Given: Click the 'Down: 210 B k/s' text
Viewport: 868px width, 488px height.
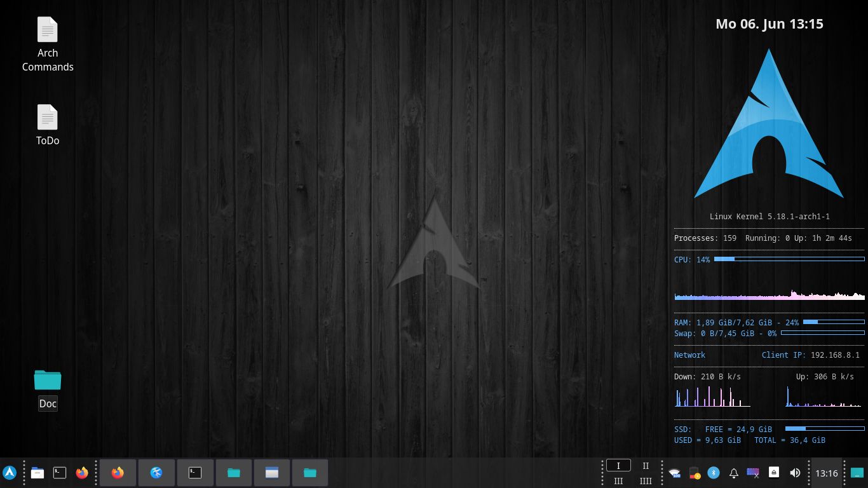Looking at the screenshot, I should pos(707,377).
